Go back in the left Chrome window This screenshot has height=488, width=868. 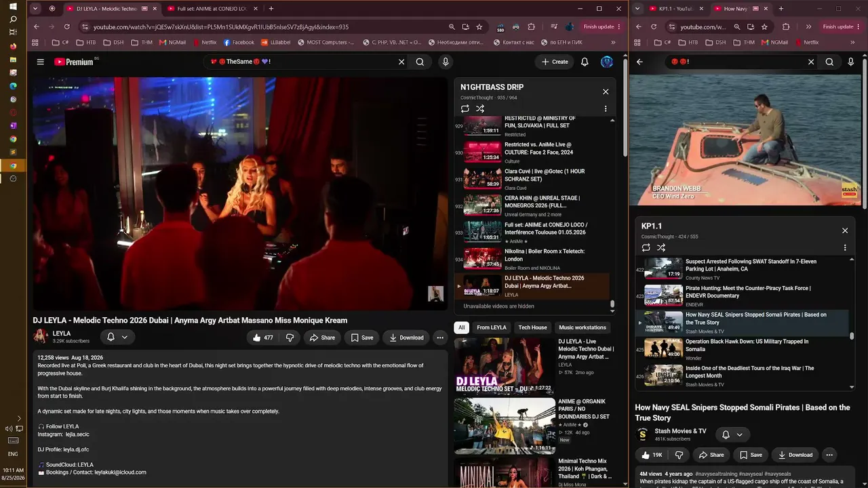[x=37, y=26]
